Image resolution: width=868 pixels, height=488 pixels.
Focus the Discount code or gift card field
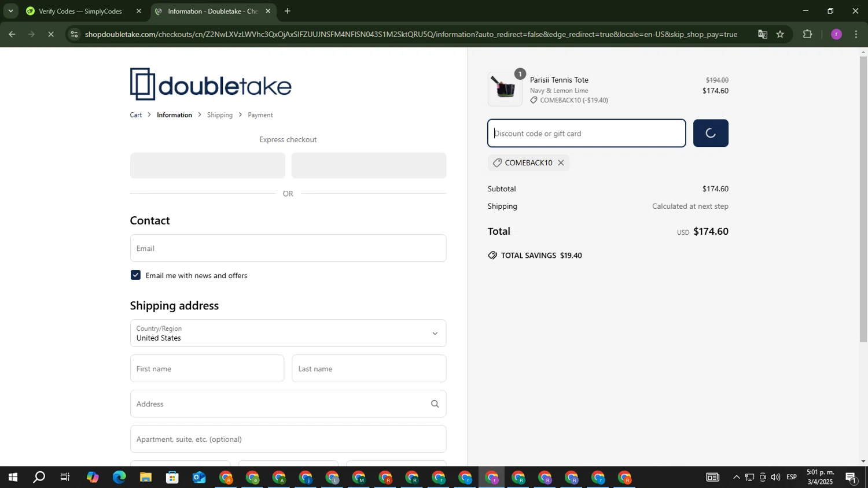587,134
